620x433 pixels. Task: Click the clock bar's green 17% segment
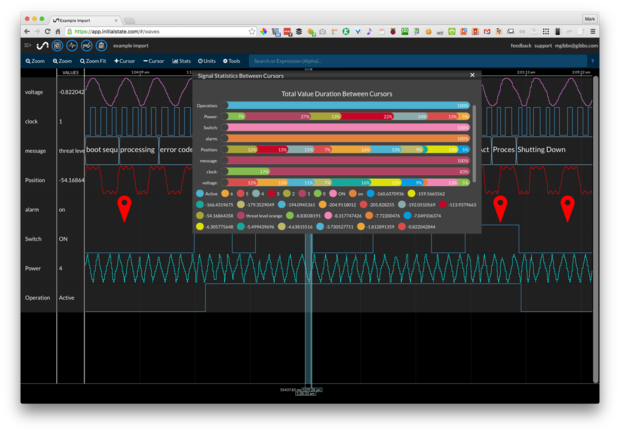tap(247, 172)
